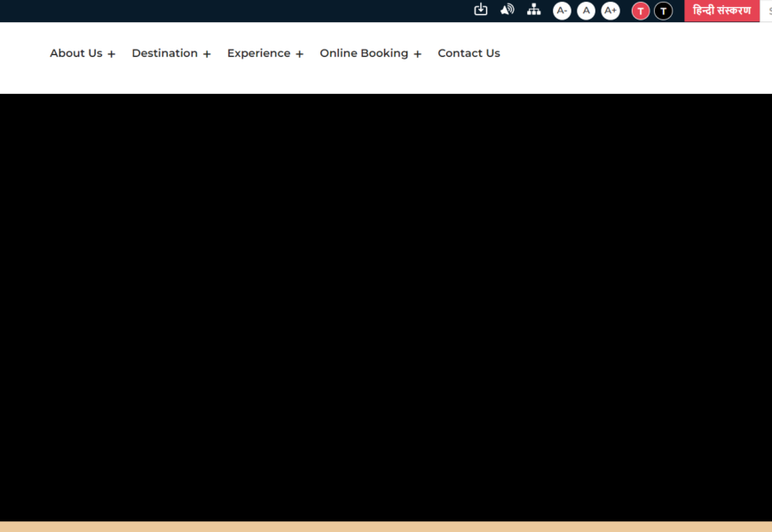Open the screen reader megaphone icon
Screen dimensions: 772x532
coord(507,10)
